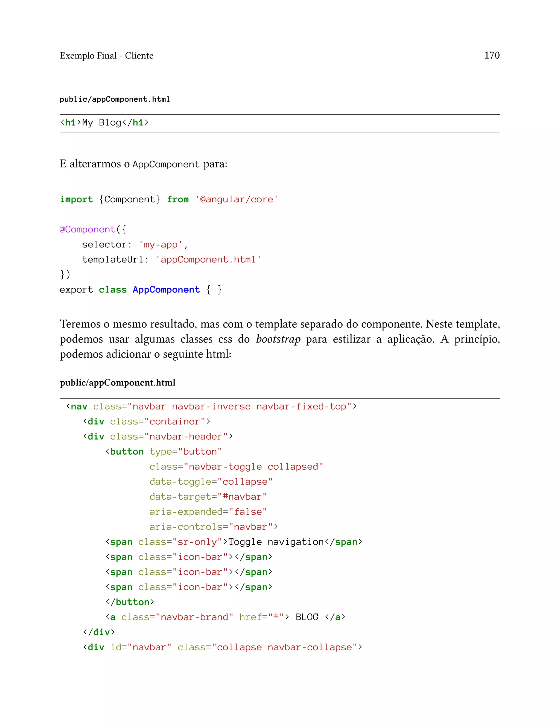560x728 pixels.
Task: Click the code line '<h1>My Blog</h1>'
Action: coord(104,123)
